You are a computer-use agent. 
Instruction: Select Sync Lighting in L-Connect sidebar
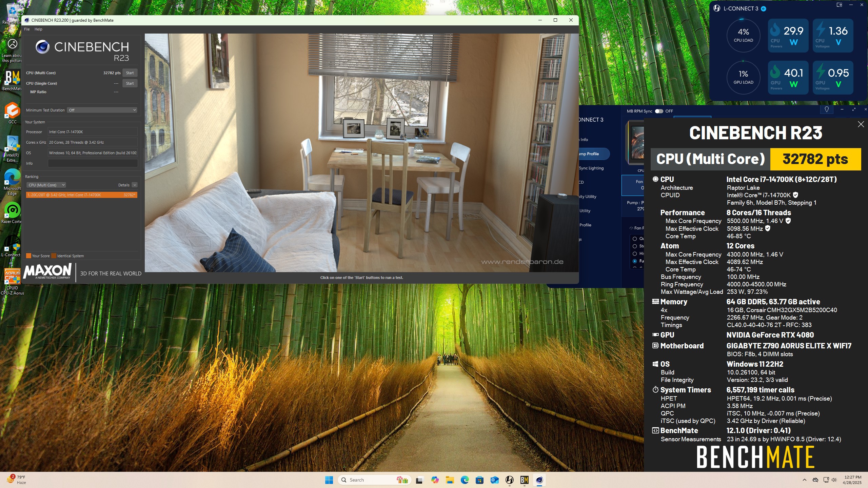[x=591, y=168]
